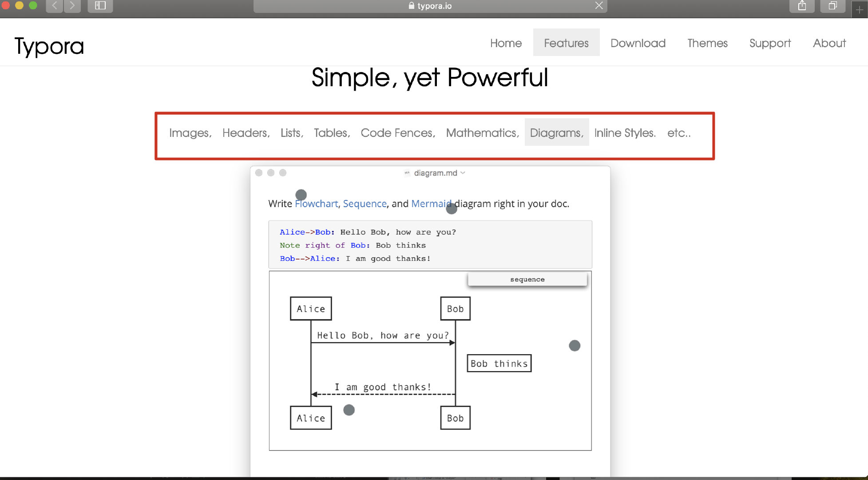Screen dimensions: 868x480
Task: Select the Inline Styles feature tab
Action: coord(625,132)
